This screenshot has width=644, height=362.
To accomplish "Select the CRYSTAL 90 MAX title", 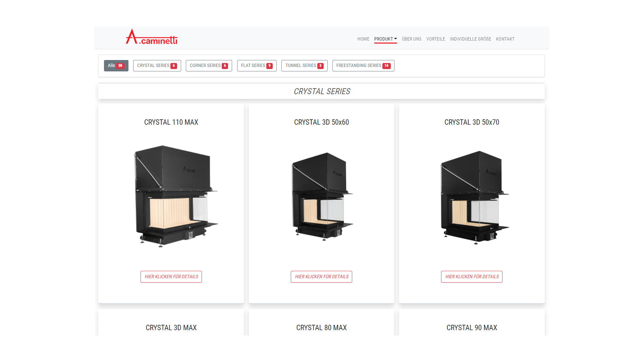I will [x=472, y=328].
